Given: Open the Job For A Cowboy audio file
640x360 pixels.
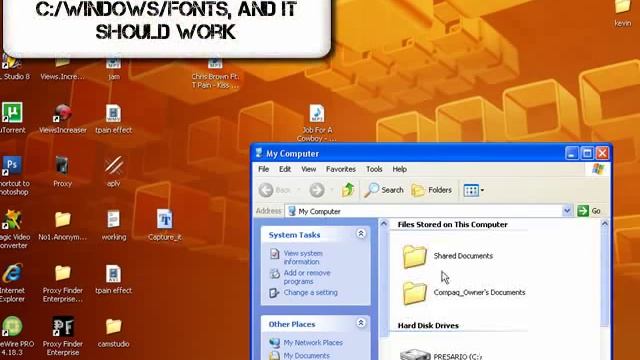Looking at the screenshot, I should (x=317, y=113).
